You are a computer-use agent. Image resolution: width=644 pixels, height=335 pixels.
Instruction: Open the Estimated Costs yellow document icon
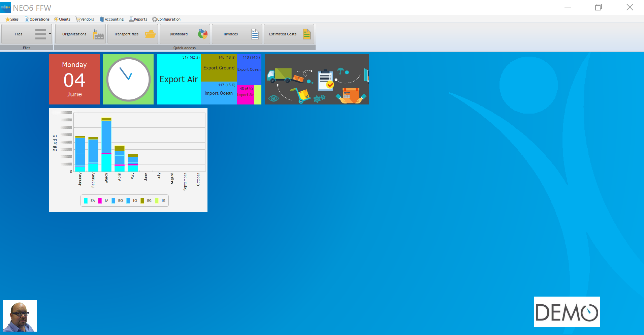point(307,34)
